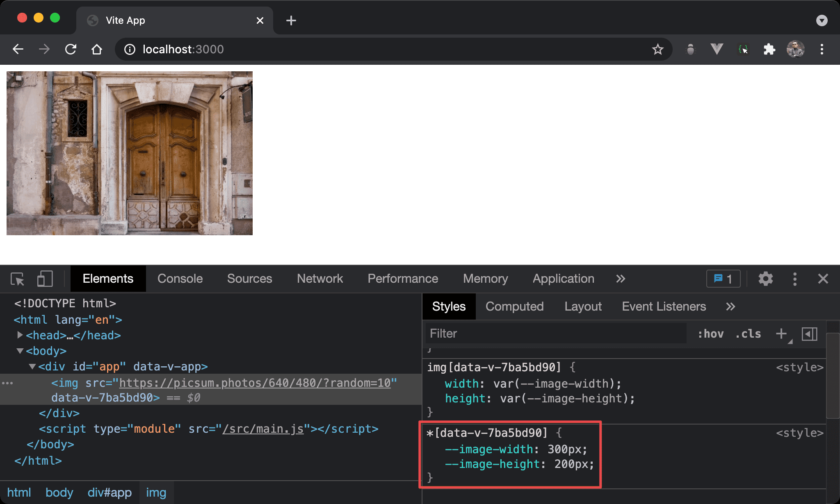This screenshot has width=840, height=504.
Task: Edit the width var(--image-width) value
Action: click(553, 384)
